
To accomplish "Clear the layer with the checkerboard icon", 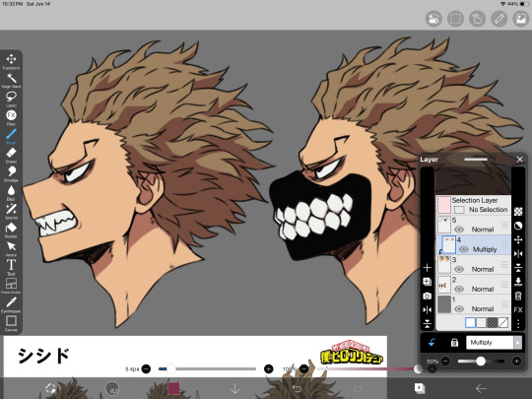I will (518, 212).
